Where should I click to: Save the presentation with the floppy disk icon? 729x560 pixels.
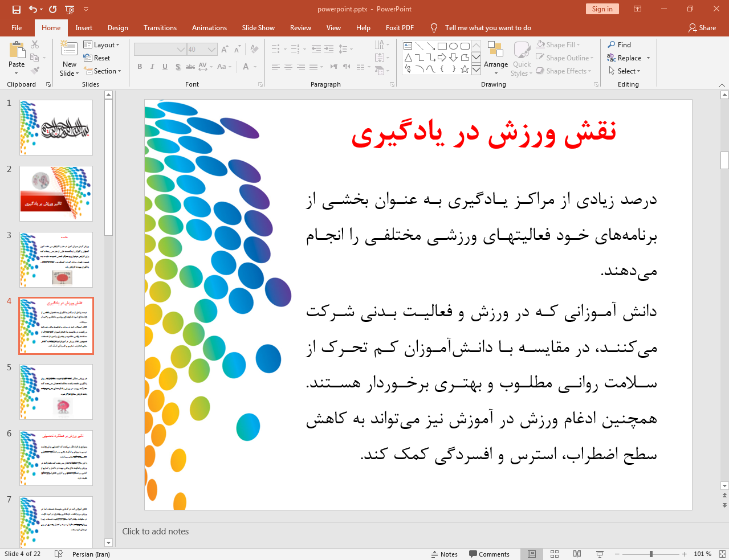point(16,9)
